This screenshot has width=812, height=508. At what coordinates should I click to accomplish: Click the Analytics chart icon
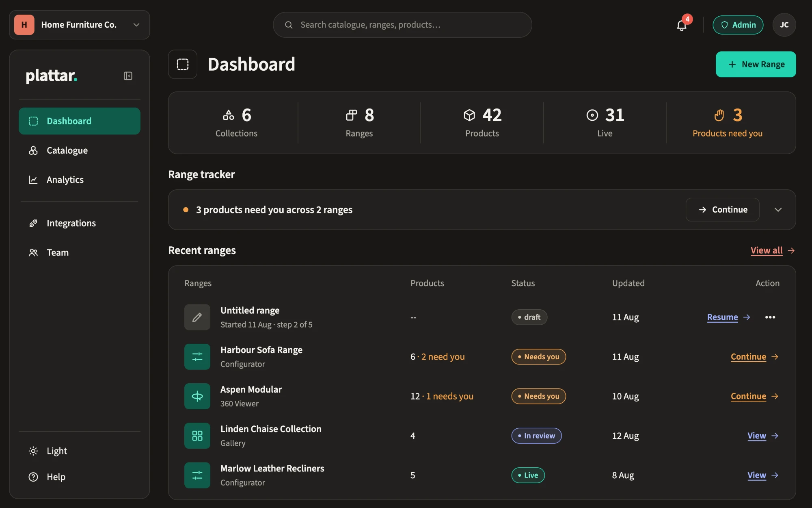click(x=33, y=180)
